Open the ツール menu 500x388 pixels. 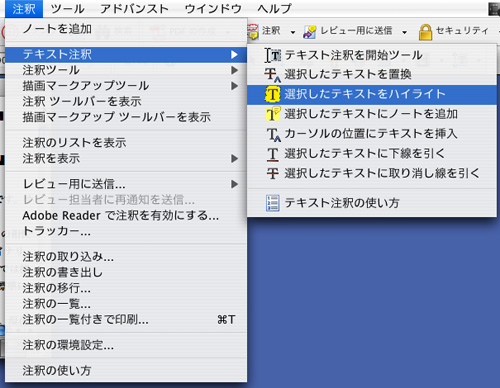[68, 9]
